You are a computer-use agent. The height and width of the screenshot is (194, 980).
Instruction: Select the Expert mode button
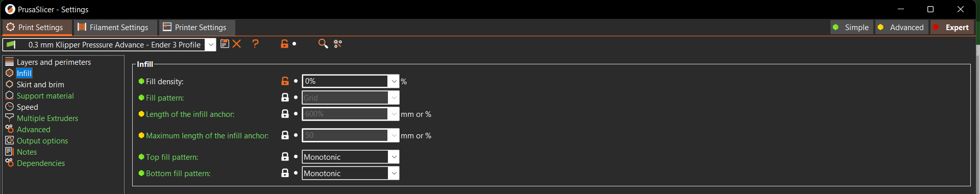pyautogui.click(x=952, y=28)
